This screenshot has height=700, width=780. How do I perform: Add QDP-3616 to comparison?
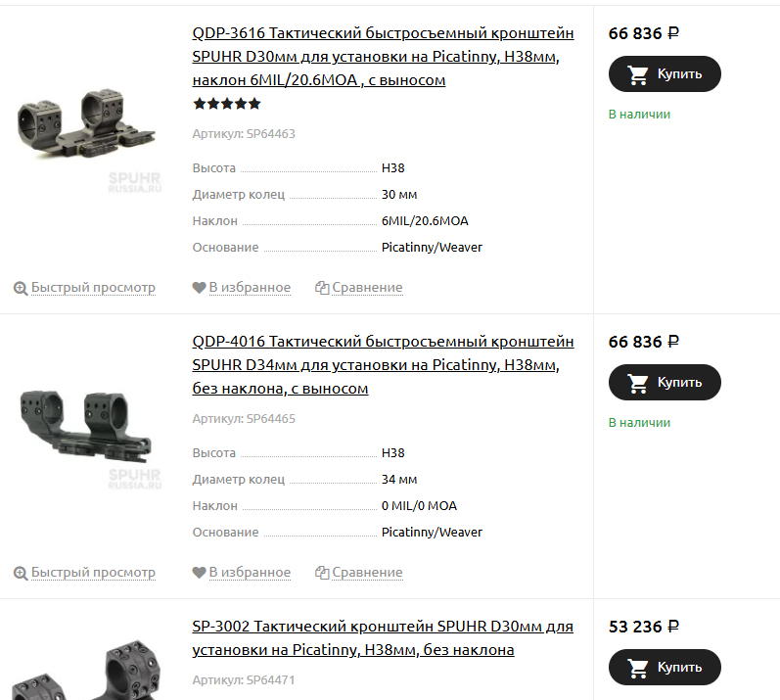367,288
